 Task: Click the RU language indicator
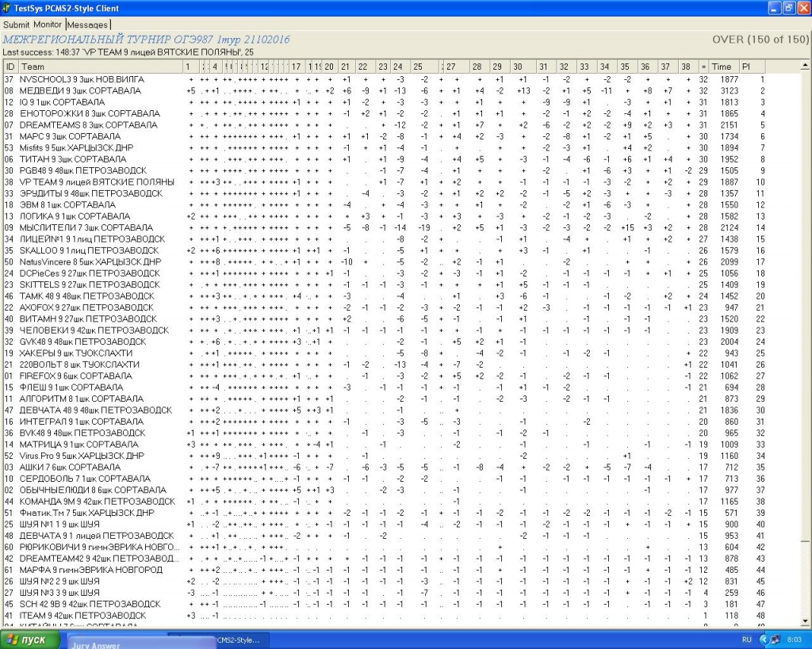[747, 639]
